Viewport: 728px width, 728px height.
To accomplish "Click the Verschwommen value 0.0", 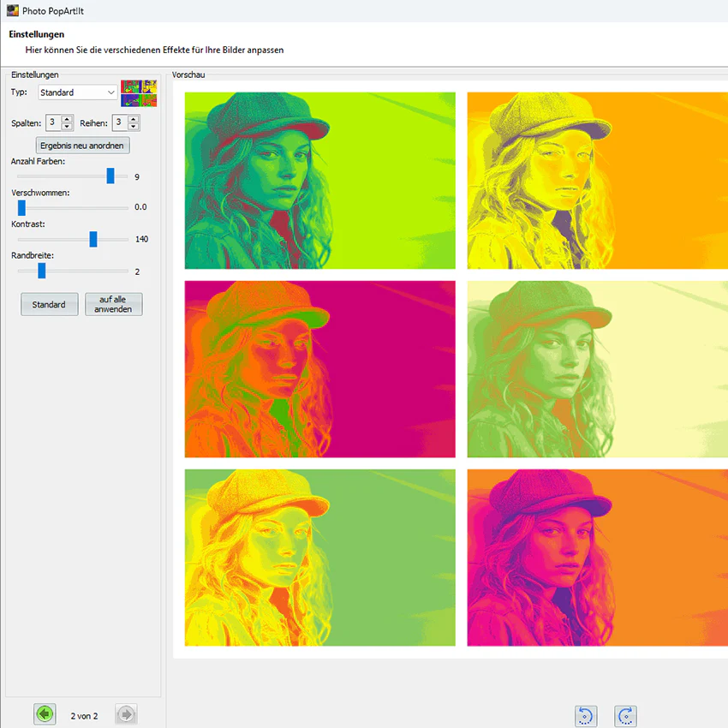I will [140, 207].
